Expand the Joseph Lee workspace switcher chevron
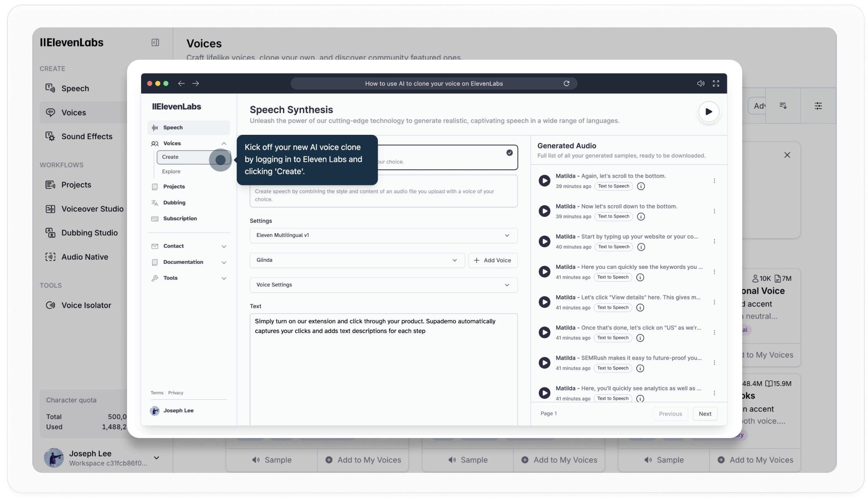The image size is (868, 499). pos(156,458)
